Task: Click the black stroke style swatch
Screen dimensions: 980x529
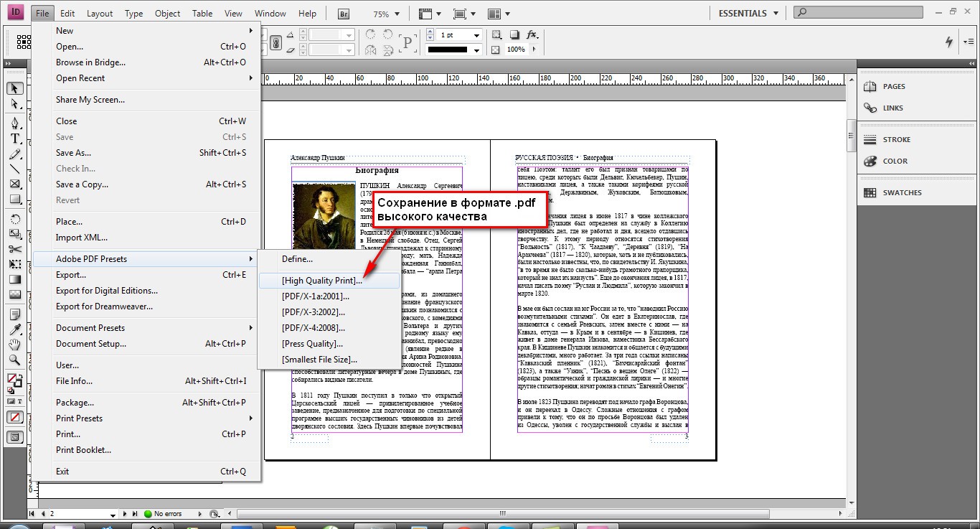Action: (x=453, y=50)
